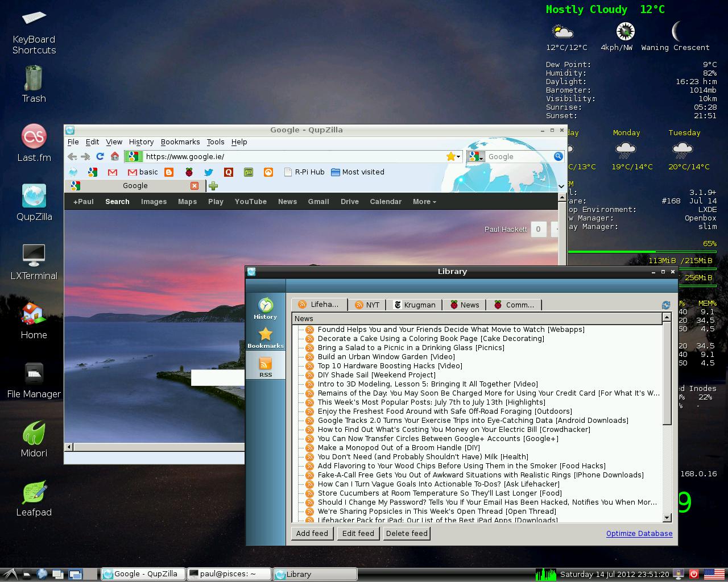Open the File menu in QupZilla
This screenshot has height=582, width=728.
pos(73,142)
